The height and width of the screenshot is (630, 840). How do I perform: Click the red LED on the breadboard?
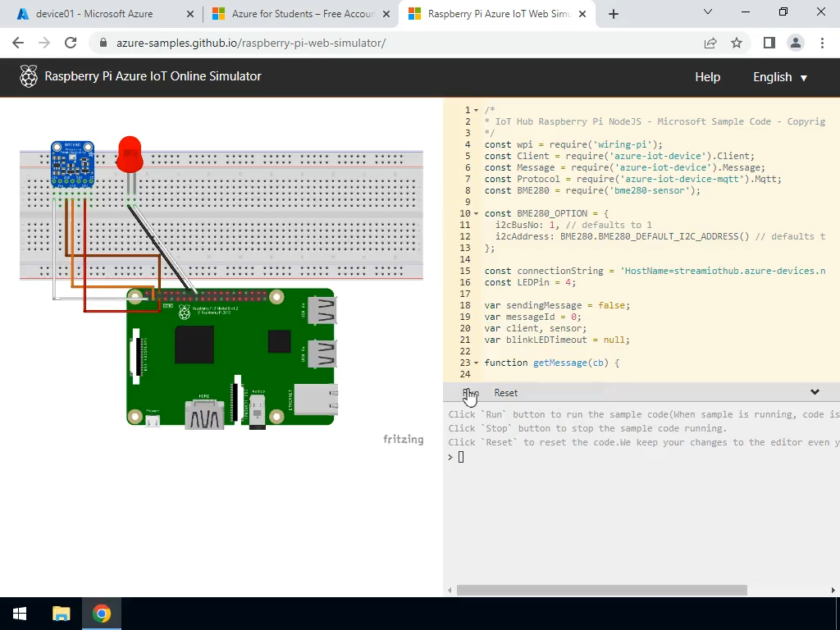pyautogui.click(x=130, y=155)
